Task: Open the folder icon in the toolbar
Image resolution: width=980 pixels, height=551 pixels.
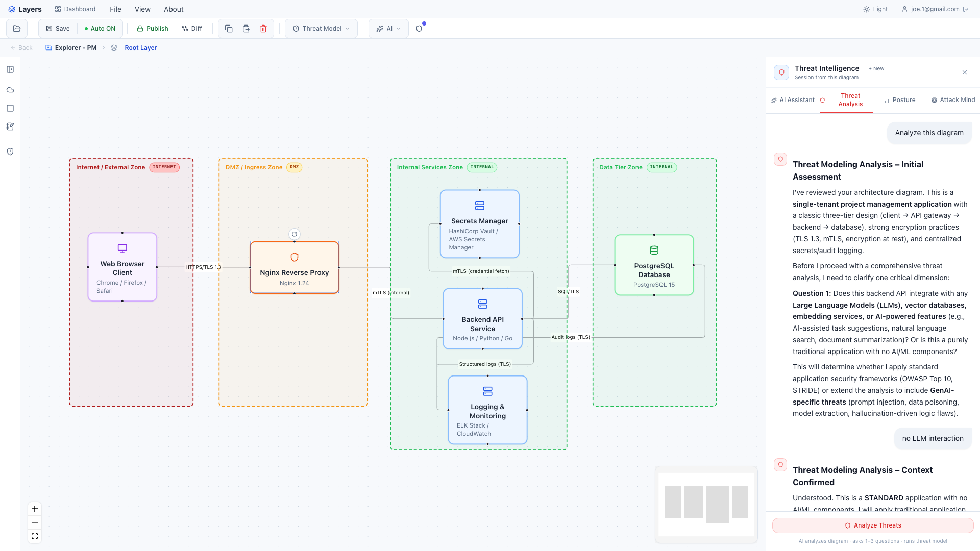Action: point(17,29)
